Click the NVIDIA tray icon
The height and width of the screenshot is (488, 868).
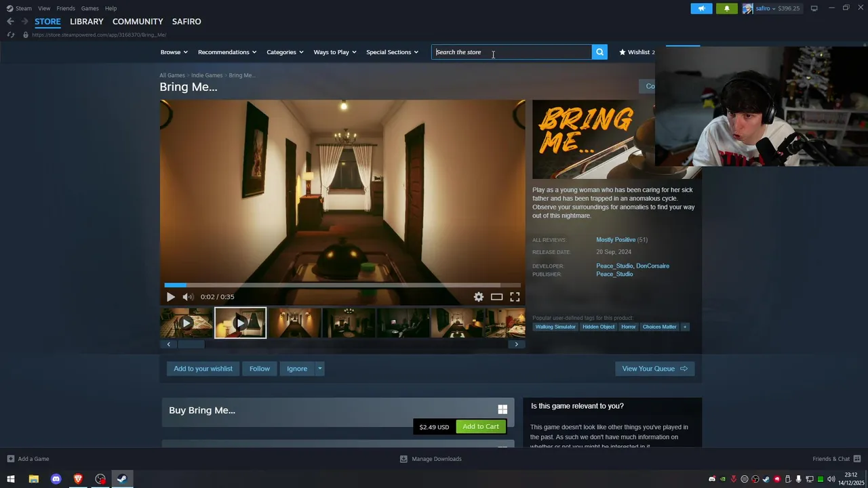723,479
